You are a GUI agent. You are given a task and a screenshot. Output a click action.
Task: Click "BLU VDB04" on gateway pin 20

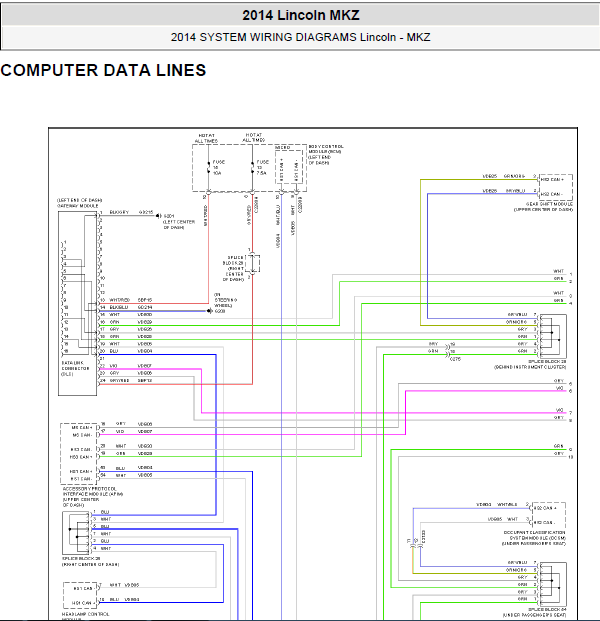(131, 351)
